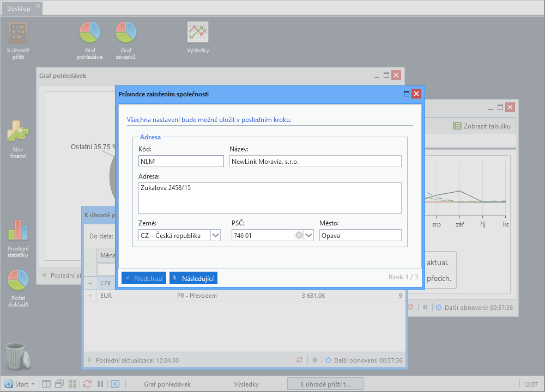Minimize the Graf pohledávek window
This screenshot has height=392, width=545.
pyautogui.click(x=377, y=76)
